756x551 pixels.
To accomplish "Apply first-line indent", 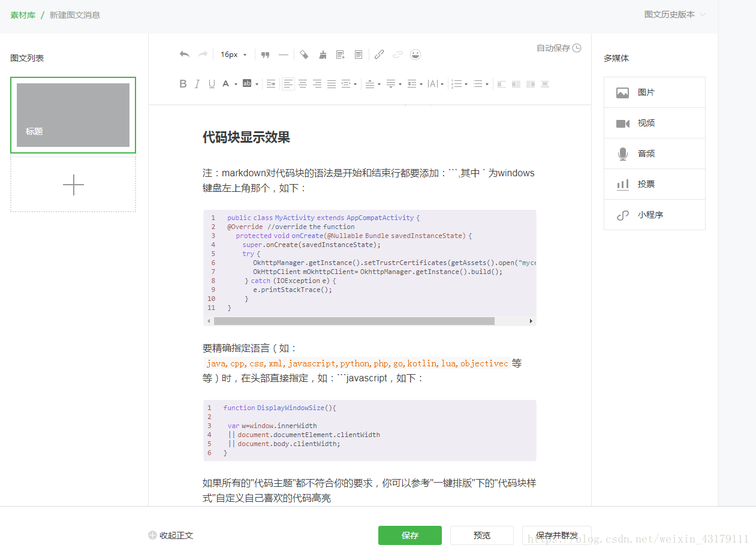I will pos(271,84).
